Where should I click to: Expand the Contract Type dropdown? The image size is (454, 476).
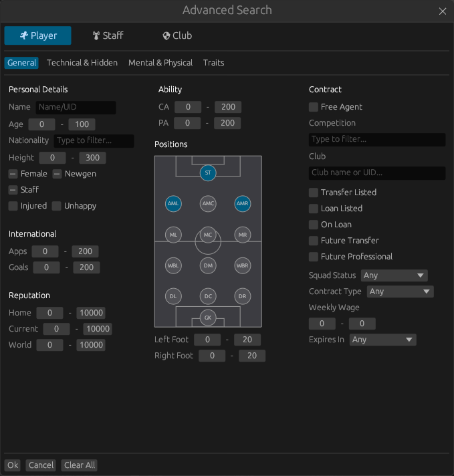[400, 291]
